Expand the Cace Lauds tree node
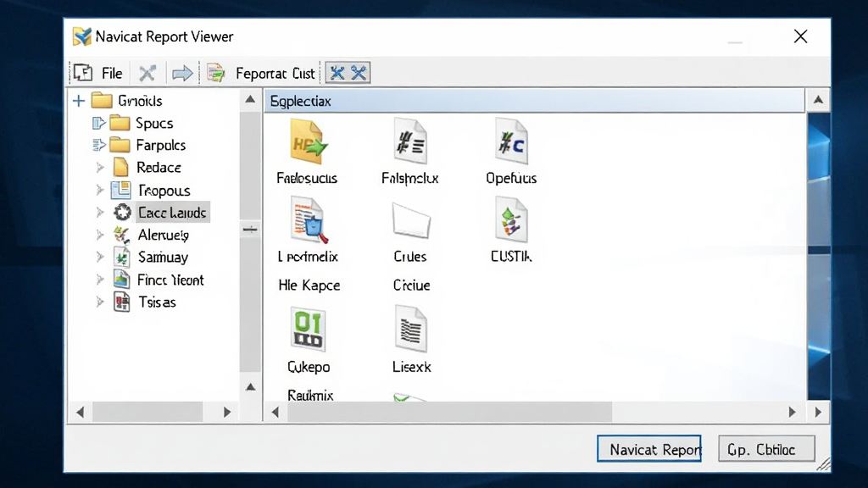The width and height of the screenshot is (868, 488). [x=100, y=213]
